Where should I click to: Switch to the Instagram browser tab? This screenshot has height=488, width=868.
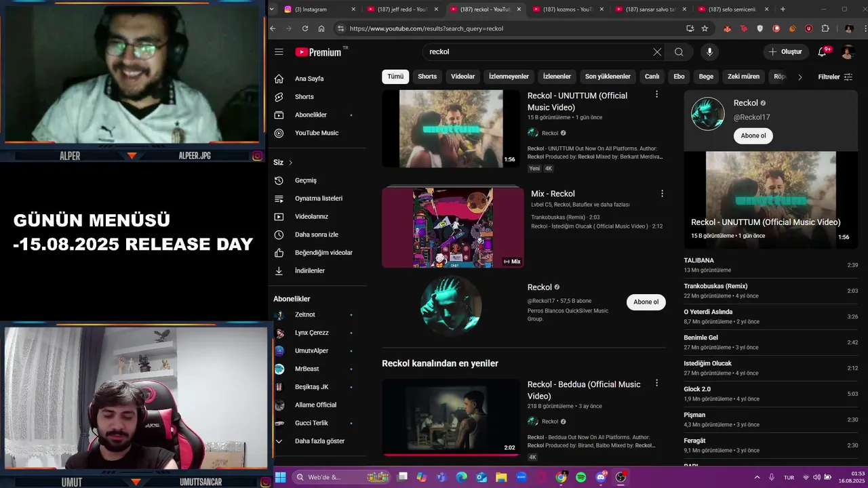[319, 9]
